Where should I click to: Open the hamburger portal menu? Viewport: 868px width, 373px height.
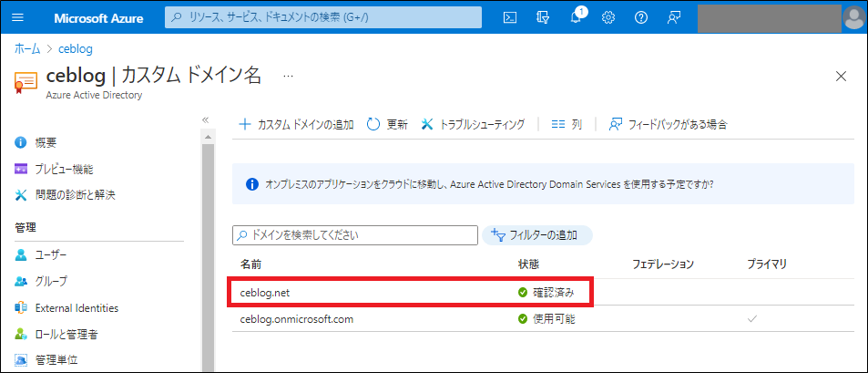point(17,17)
